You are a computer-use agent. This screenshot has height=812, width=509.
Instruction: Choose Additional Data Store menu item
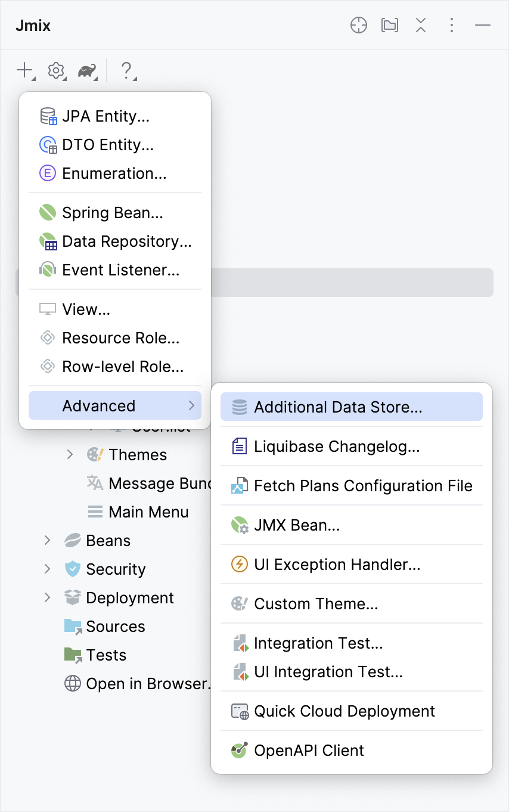coord(338,407)
